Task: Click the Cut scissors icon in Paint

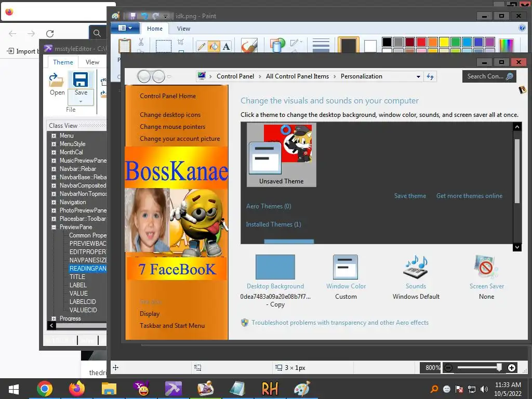Action: (141, 42)
